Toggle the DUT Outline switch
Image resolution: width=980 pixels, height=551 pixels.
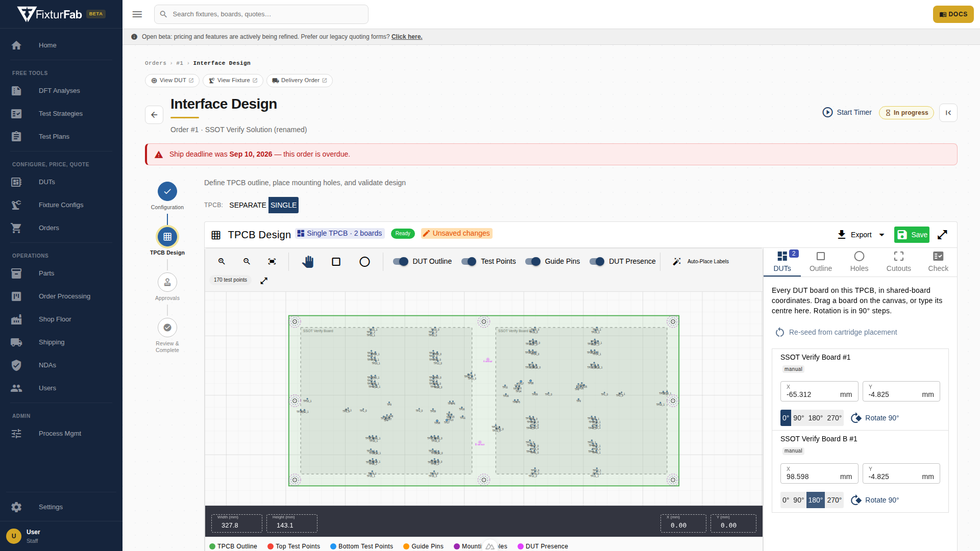pyautogui.click(x=401, y=262)
